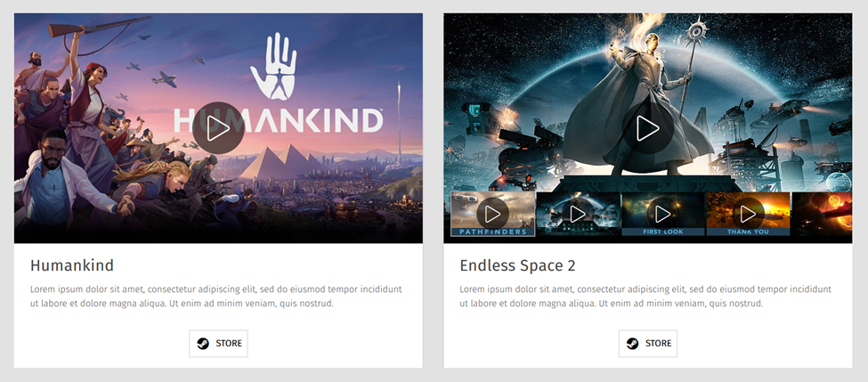Screen dimensions: 868x382
Task: Click the white hand Humankind logo
Action: tap(273, 66)
